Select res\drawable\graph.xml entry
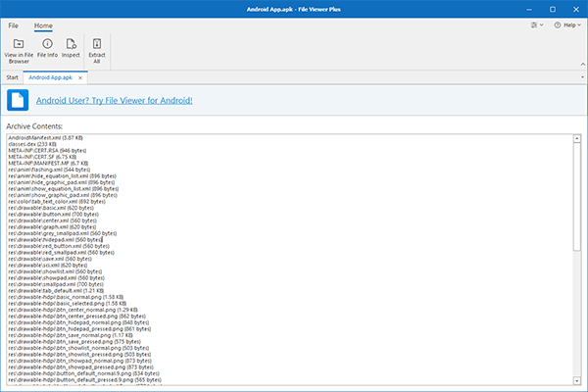The image size is (588, 392). [x=52, y=227]
